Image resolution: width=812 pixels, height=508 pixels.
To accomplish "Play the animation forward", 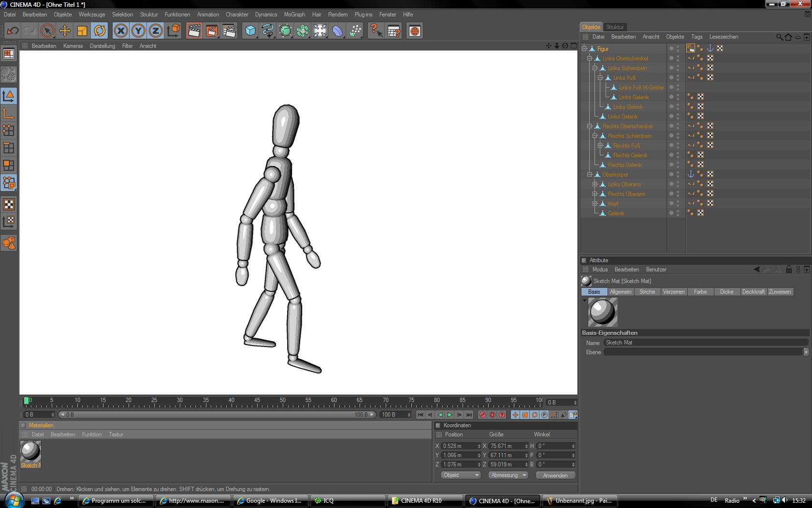I will click(449, 415).
